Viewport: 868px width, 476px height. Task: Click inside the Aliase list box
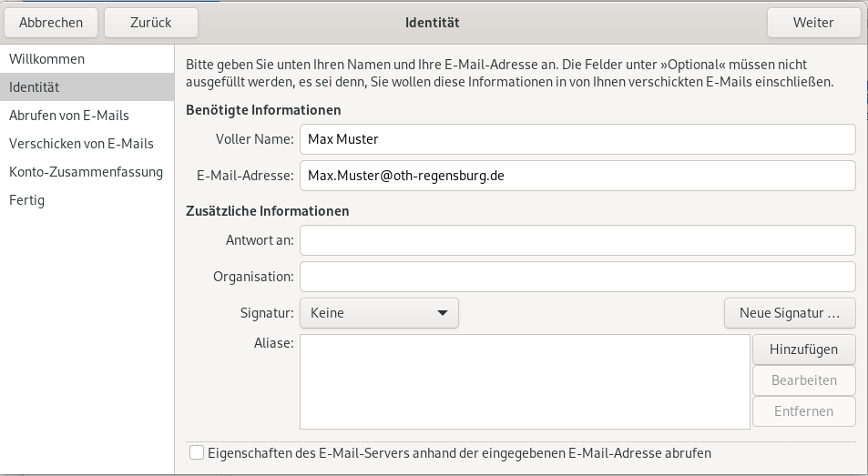(524, 381)
